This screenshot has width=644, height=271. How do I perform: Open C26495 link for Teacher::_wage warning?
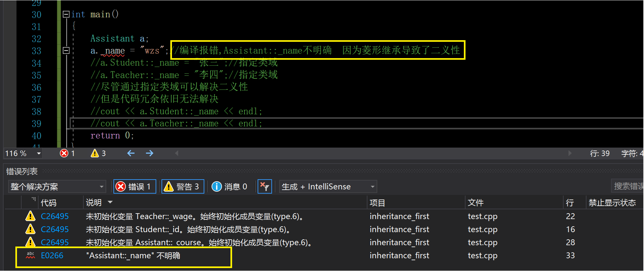click(x=55, y=216)
